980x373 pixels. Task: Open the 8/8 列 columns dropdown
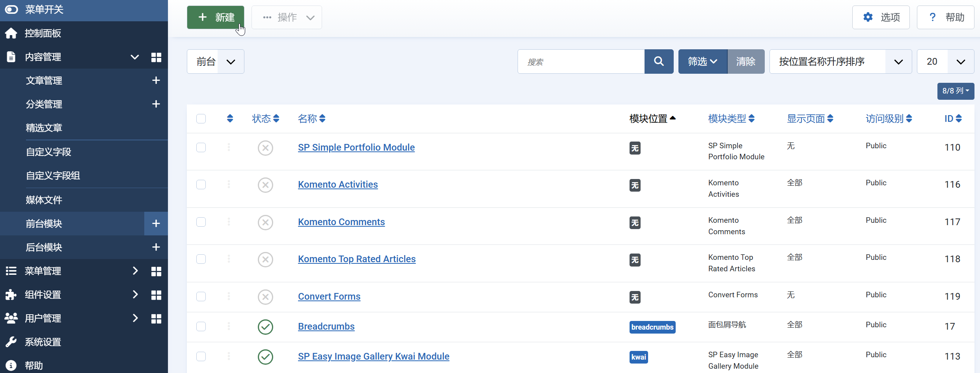[x=955, y=91]
